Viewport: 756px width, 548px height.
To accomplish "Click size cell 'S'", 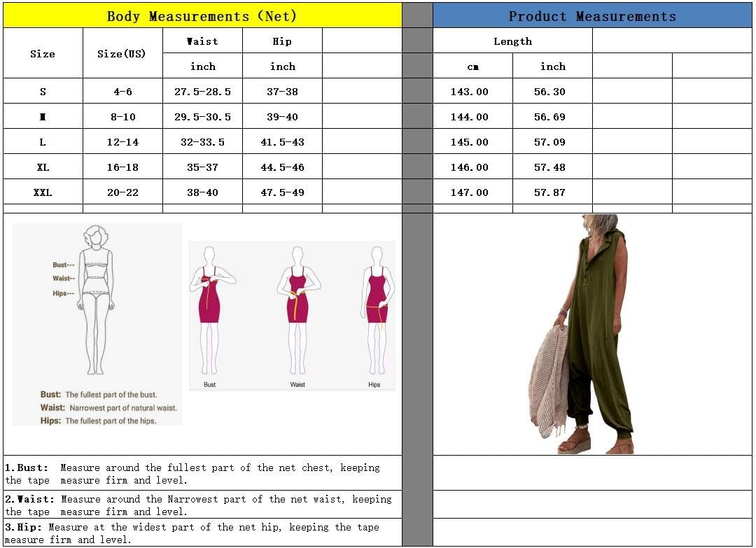I will point(43,91).
